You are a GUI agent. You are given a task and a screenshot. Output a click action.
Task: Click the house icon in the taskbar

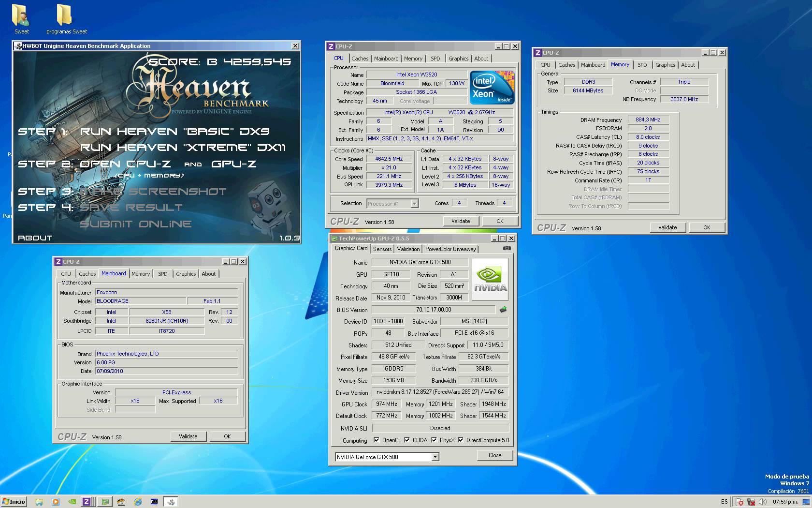(121, 502)
